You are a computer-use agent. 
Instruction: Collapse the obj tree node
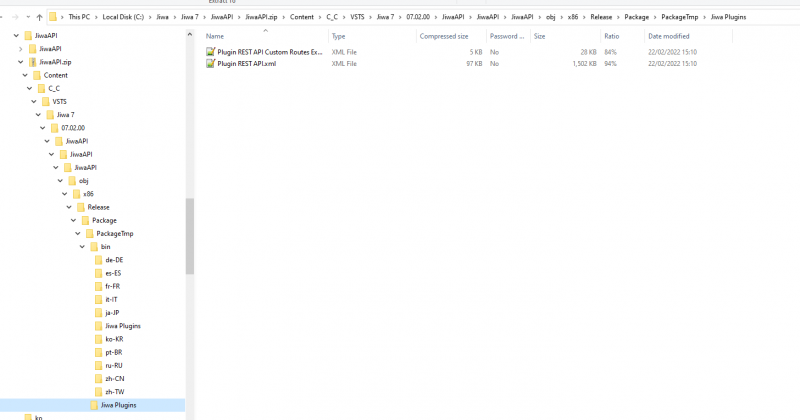pyautogui.click(x=60, y=181)
